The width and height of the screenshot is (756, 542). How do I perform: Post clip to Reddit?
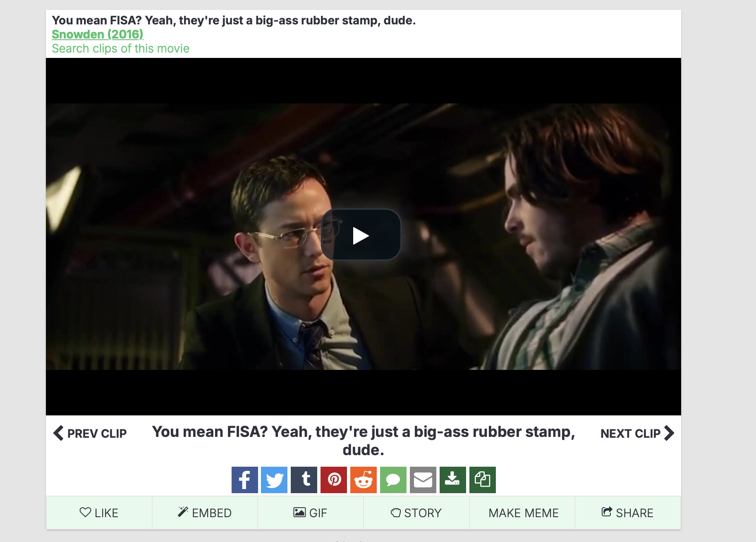click(x=364, y=480)
